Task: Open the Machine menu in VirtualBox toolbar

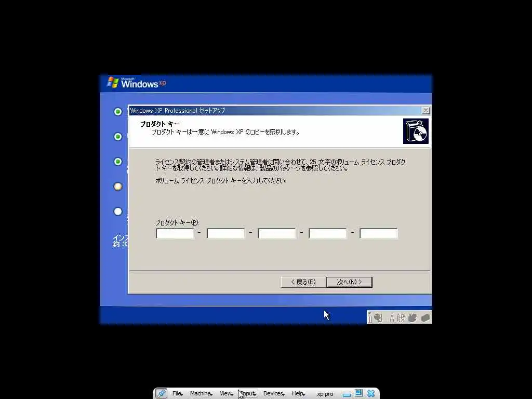Action: tap(201, 394)
